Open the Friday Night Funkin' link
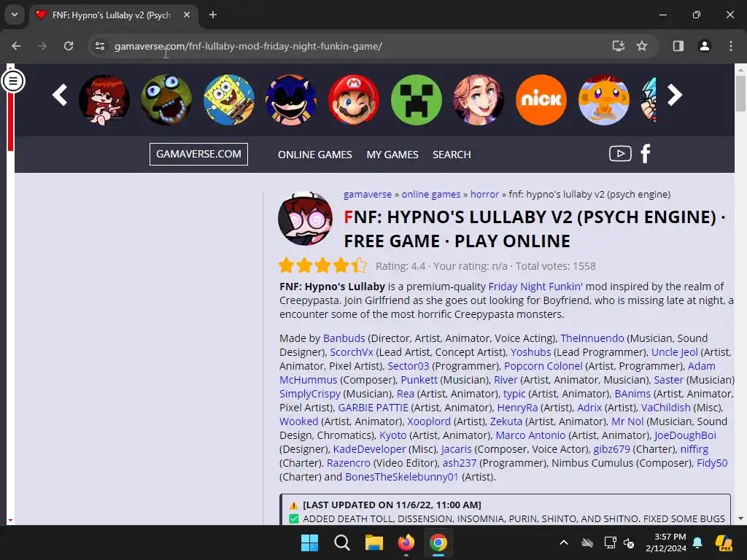 click(535, 287)
